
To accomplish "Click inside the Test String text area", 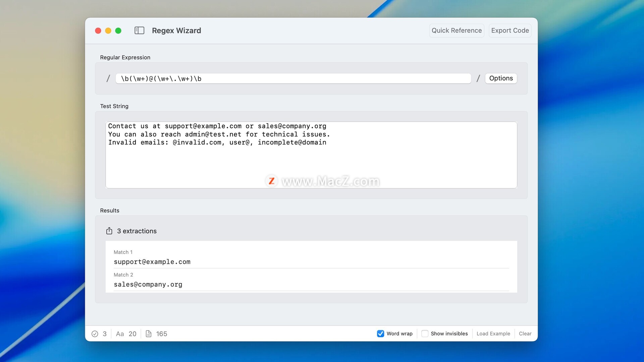I will (311, 161).
